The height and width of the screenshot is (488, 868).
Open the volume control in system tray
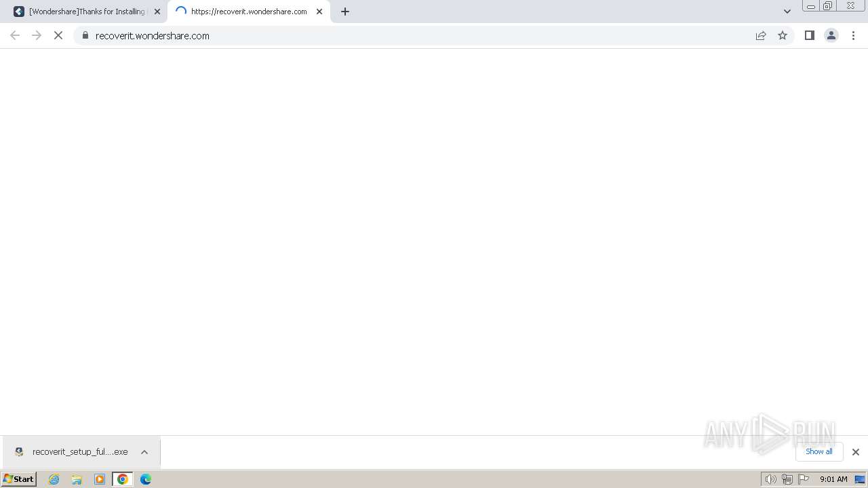coord(771,479)
